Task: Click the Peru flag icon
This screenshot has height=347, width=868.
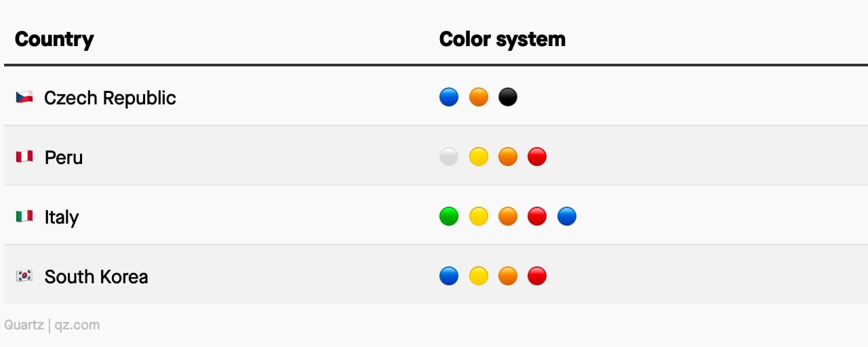Action: (24, 157)
